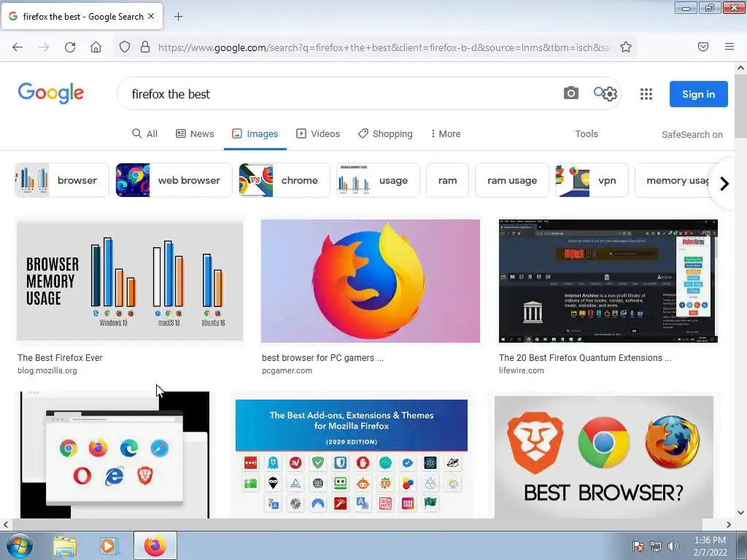The width and height of the screenshot is (747, 560).
Task: Switch to the Videos tab
Action: (318, 134)
